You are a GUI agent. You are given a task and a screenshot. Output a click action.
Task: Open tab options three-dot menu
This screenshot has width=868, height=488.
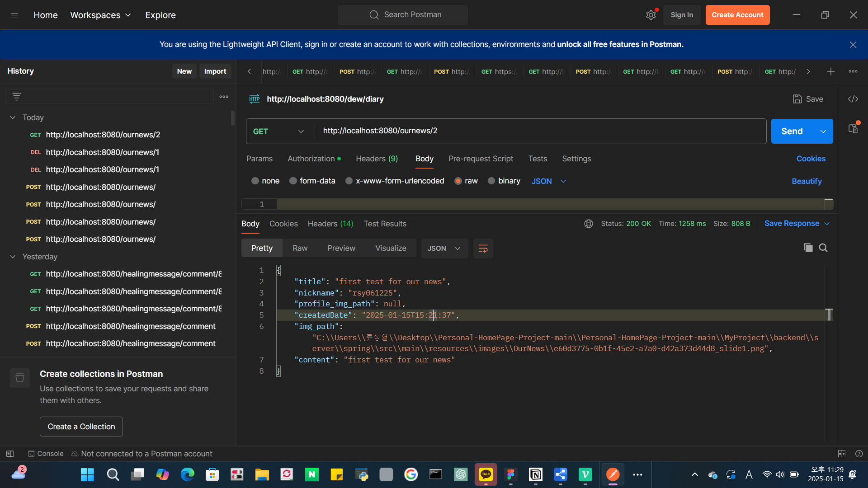pos(853,71)
